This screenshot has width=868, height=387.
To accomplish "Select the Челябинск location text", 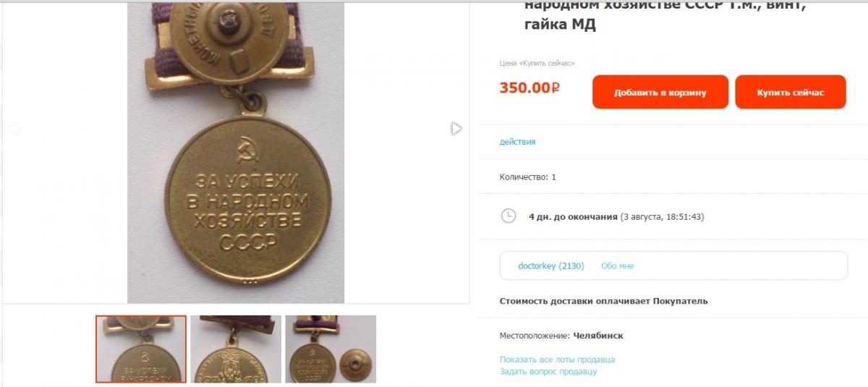I will pyautogui.click(x=598, y=336).
